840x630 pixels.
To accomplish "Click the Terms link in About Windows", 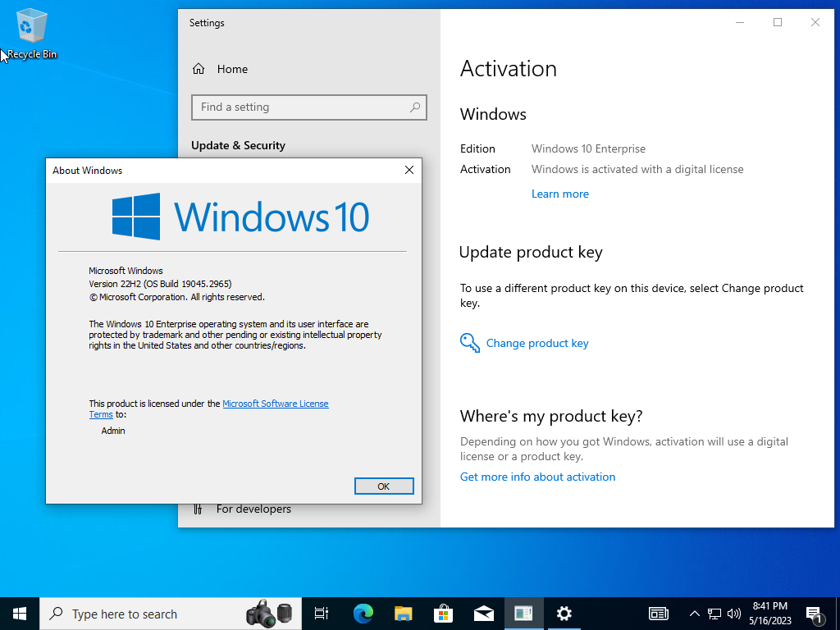I will 101,414.
